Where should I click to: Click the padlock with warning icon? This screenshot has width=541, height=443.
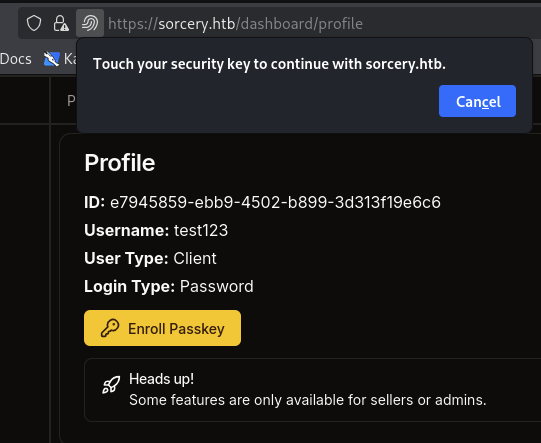tap(61, 24)
